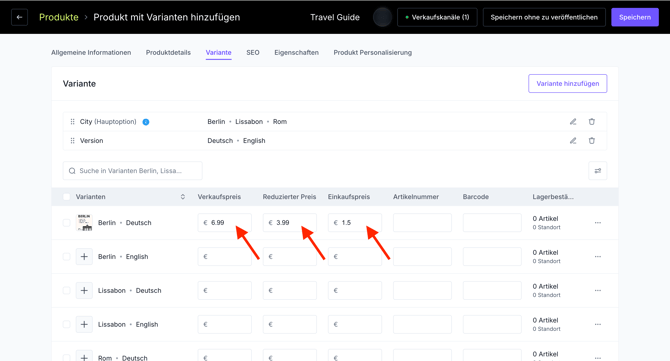Open more options for Lissabon Deutsch row
670x361 pixels.
tap(598, 291)
